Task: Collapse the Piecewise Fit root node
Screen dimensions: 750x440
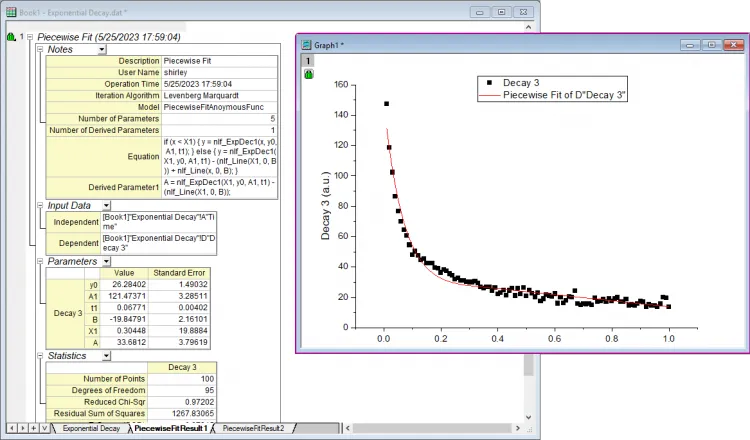Action: point(30,37)
